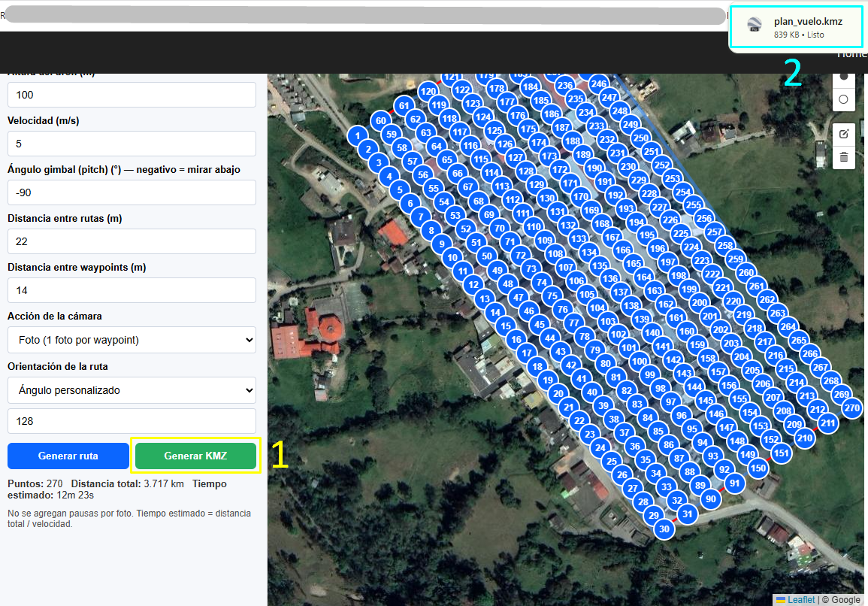Click waypoint marker 30 on the map

(x=664, y=529)
